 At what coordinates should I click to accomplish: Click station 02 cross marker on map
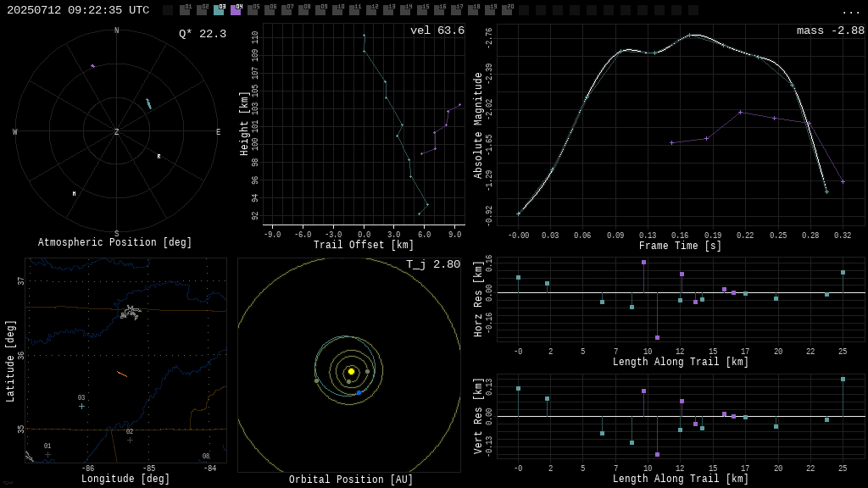click(130, 440)
